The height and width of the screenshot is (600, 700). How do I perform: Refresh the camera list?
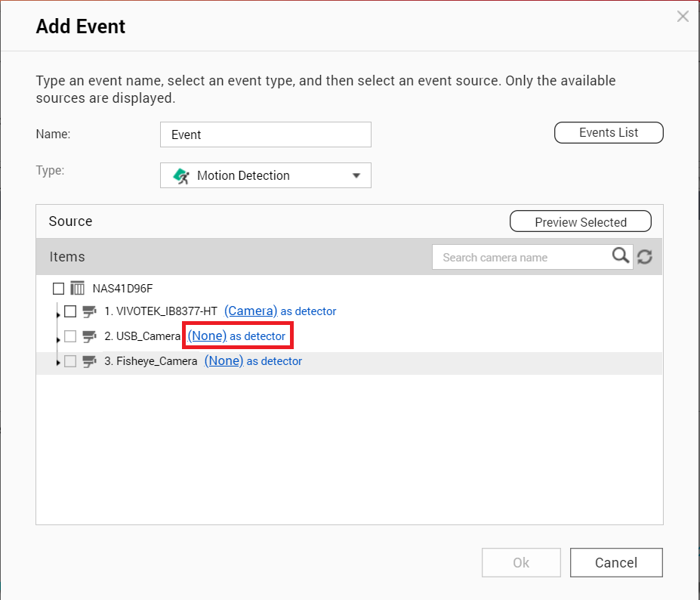point(645,257)
